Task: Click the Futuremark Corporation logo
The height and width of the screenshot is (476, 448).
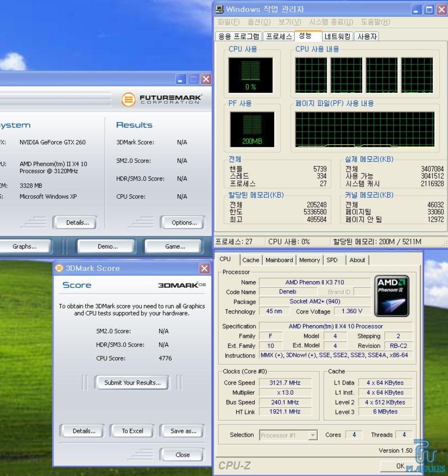Action: [x=161, y=99]
